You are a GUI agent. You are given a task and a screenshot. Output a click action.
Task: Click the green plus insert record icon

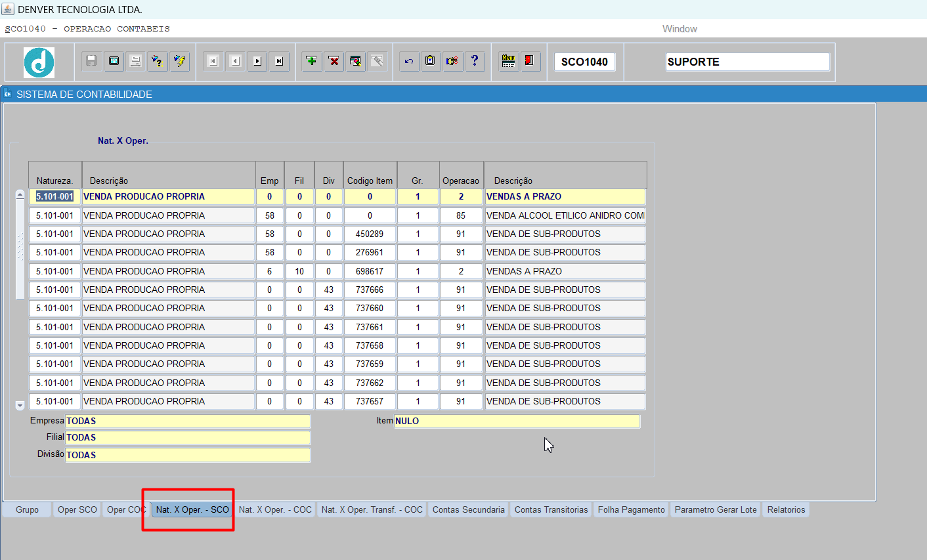pyautogui.click(x=312, y=61)
